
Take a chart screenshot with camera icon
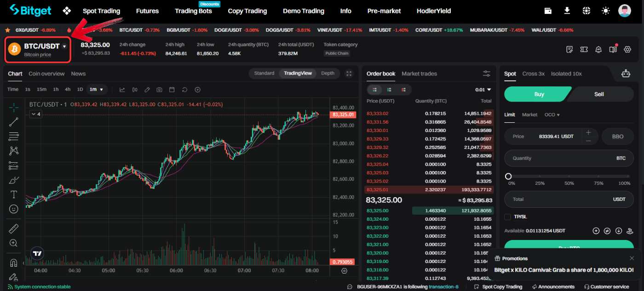(x=159, y=90)
